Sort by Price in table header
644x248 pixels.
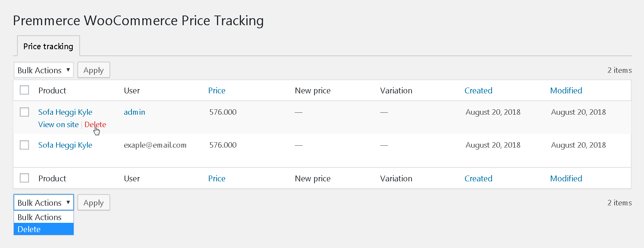pos(217,90)
